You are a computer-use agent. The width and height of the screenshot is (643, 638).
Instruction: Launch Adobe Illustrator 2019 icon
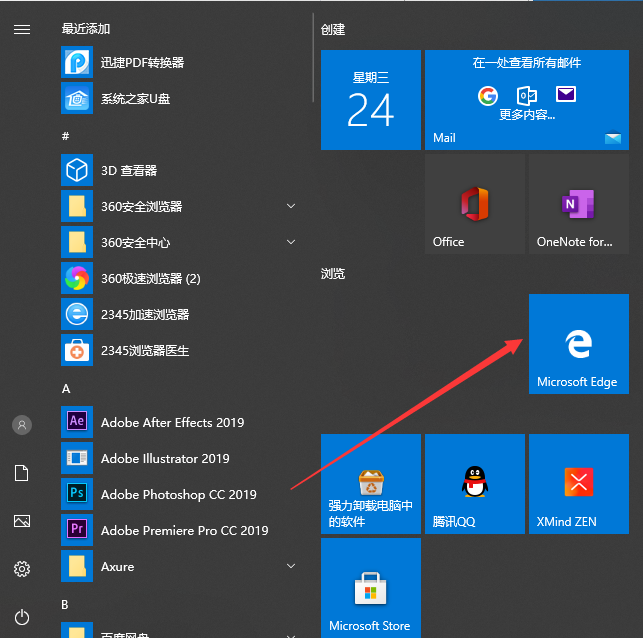click(x=77, y=458)
